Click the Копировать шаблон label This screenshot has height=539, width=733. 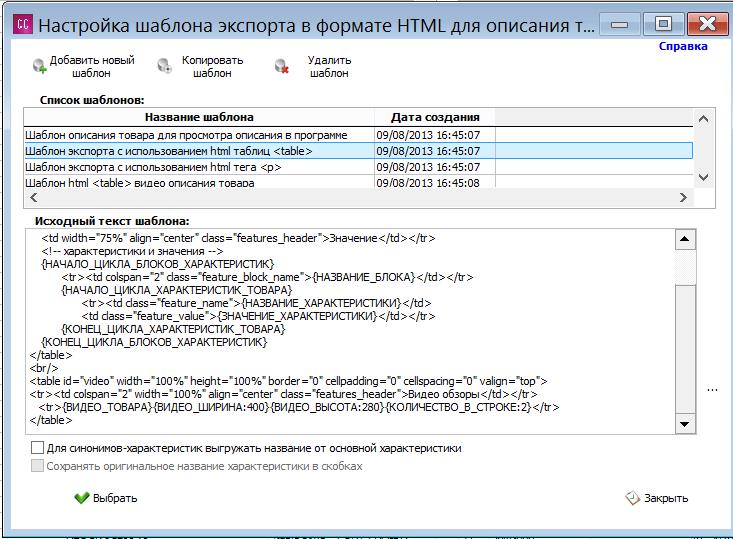pos(212,66)
